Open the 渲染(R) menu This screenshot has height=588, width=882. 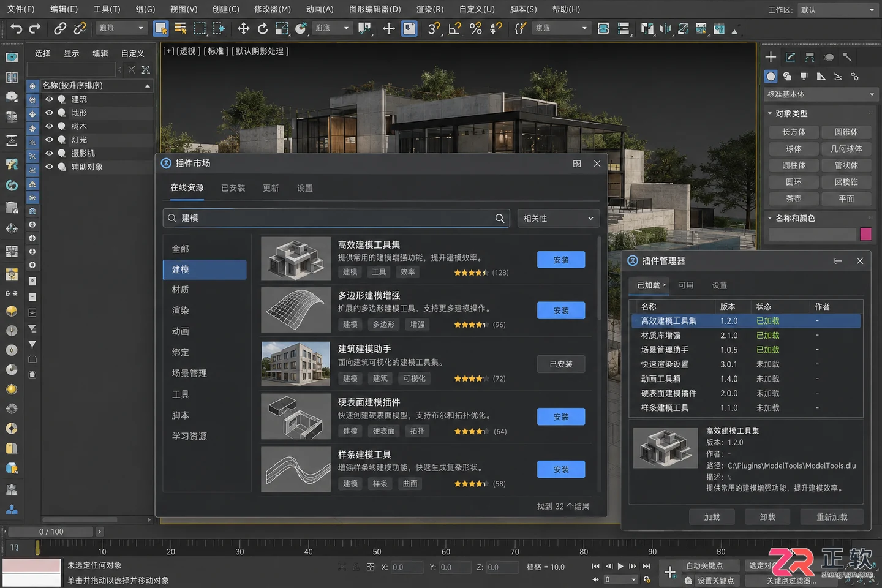[429, 9]
